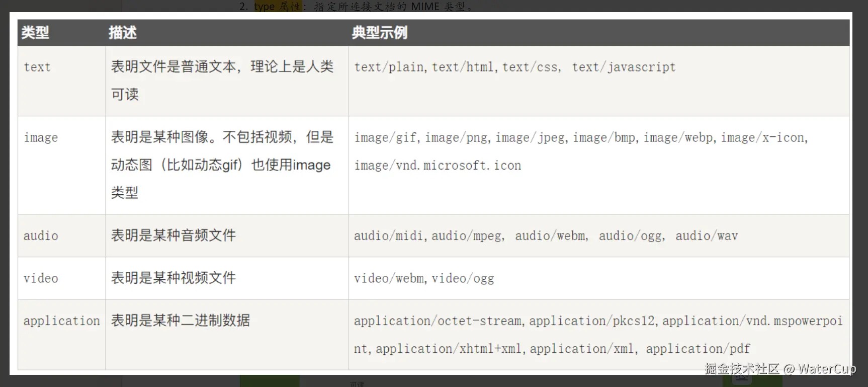This screenshot has height=387, width=868.
Task: Click the dimmed 'type 属性' text behind overlay
Action: pos(277,7)
